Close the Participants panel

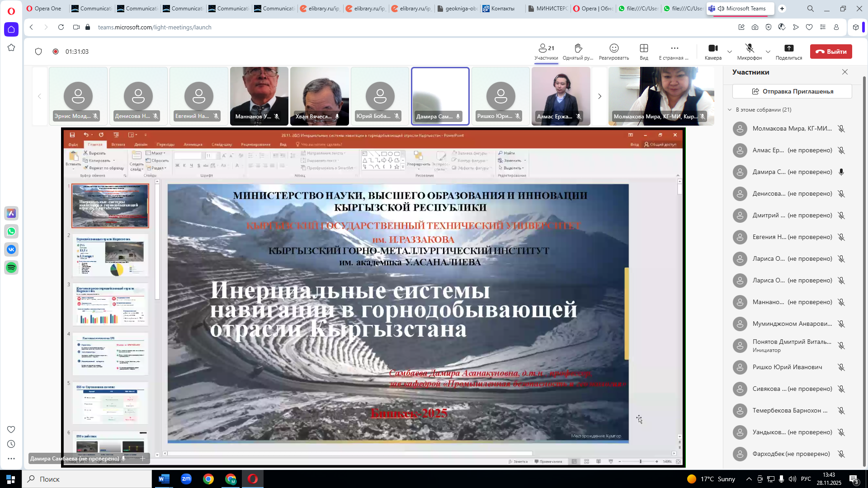point(844,72)
